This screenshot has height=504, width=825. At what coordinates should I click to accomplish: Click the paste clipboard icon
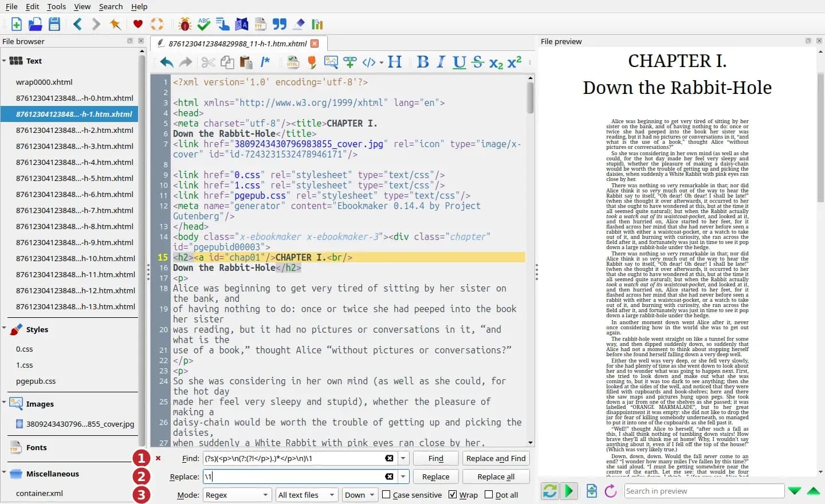pos(246,62)
